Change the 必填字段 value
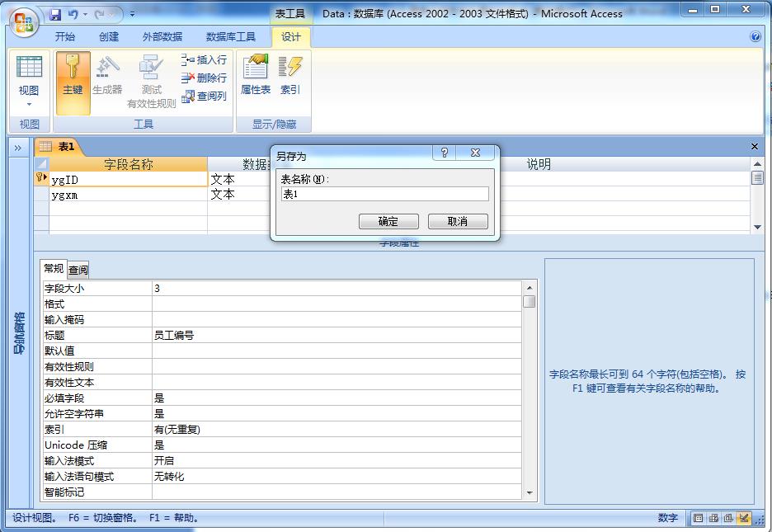772x532 pixels. point(337,398)
